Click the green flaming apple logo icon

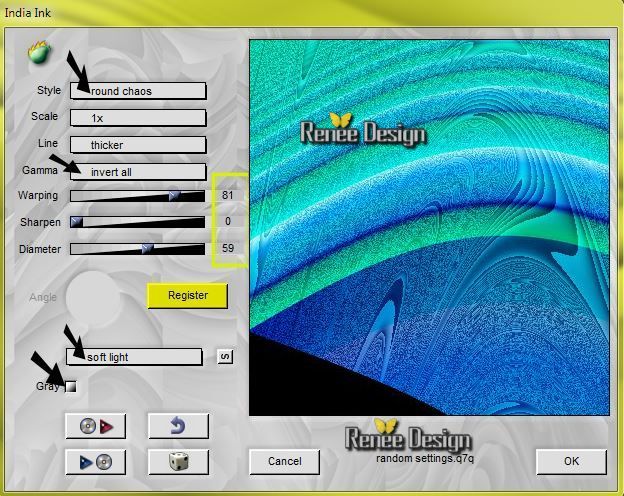39,53
